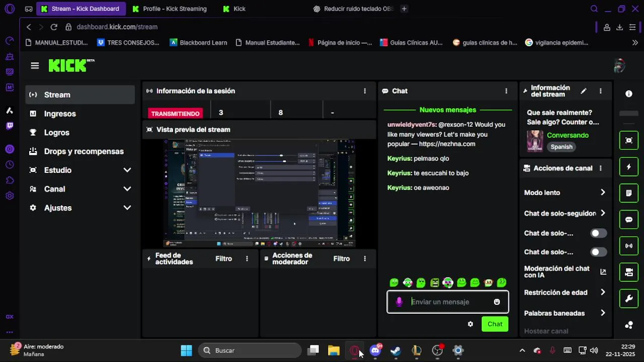Click the purple microphone in message box

pos(399,302)
